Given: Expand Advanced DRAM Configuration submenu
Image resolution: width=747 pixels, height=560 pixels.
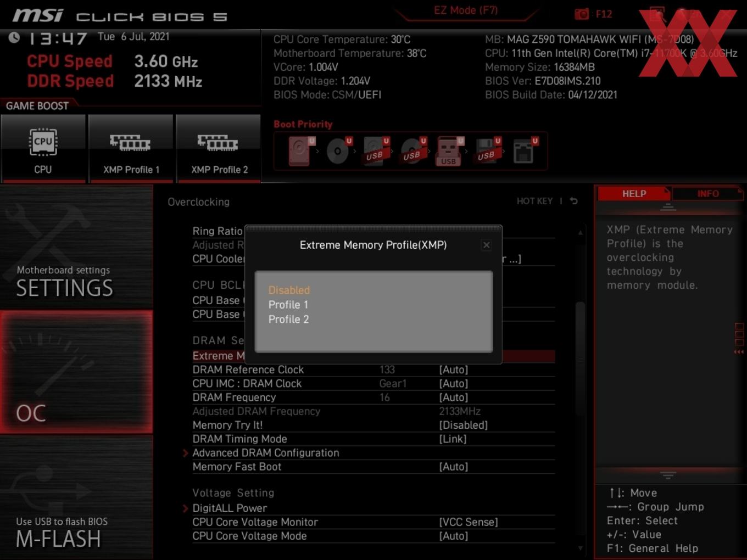Looking at the screenshot, I should pyautogui.click(x=265, y=453).
